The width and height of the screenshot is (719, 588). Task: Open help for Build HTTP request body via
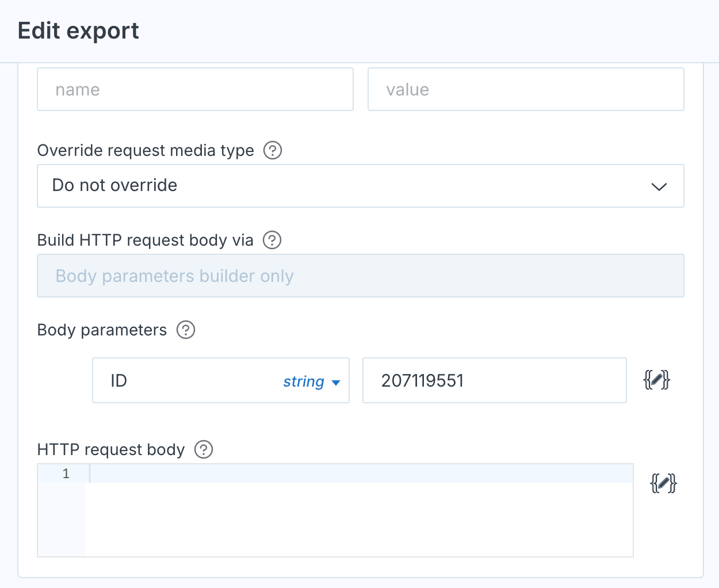[x=272, y=240]
